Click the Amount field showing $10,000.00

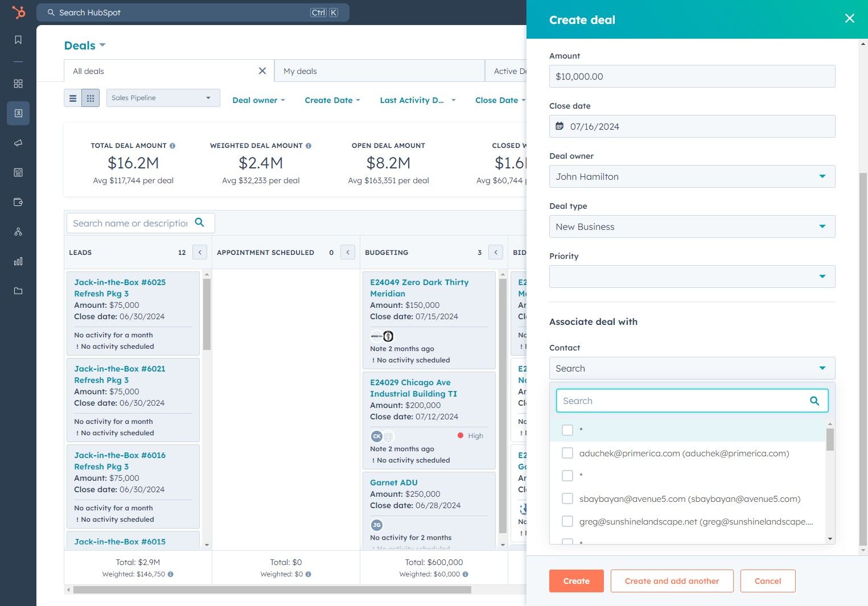coord(692,76)
